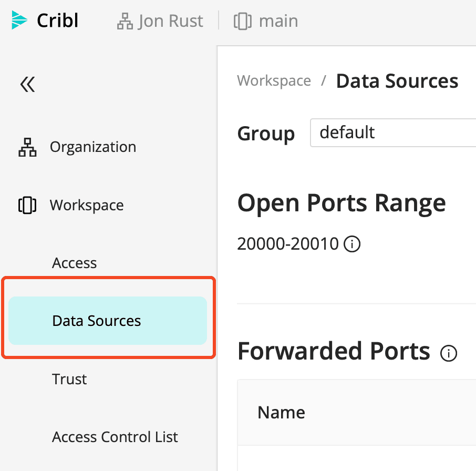Show info for the 20000-20010 port range
This screenshot has height=471, width=476.
352,244
